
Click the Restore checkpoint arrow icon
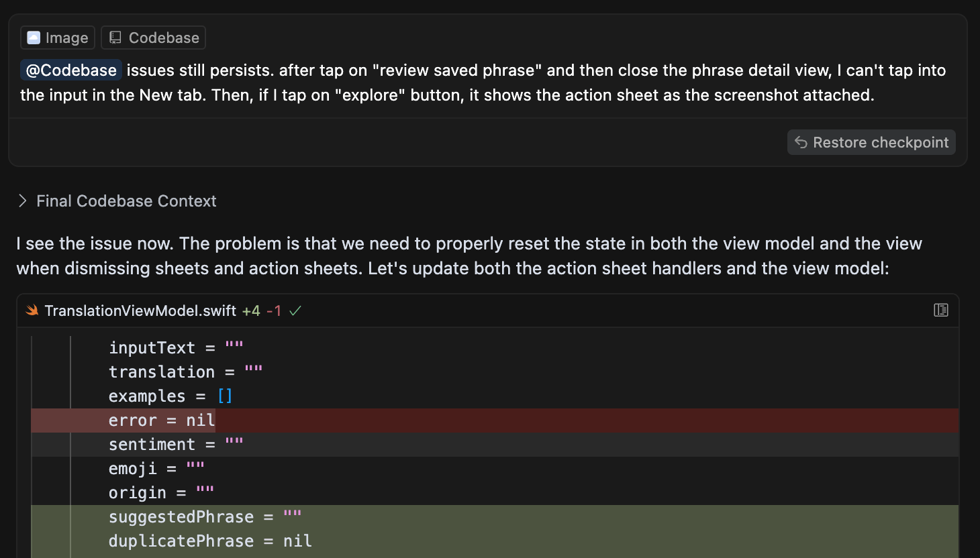click(801, 142)
